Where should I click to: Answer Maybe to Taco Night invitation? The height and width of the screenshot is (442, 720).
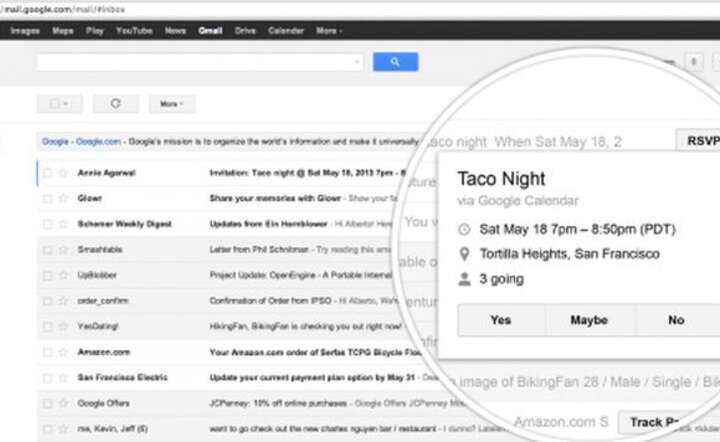(589, 320)
